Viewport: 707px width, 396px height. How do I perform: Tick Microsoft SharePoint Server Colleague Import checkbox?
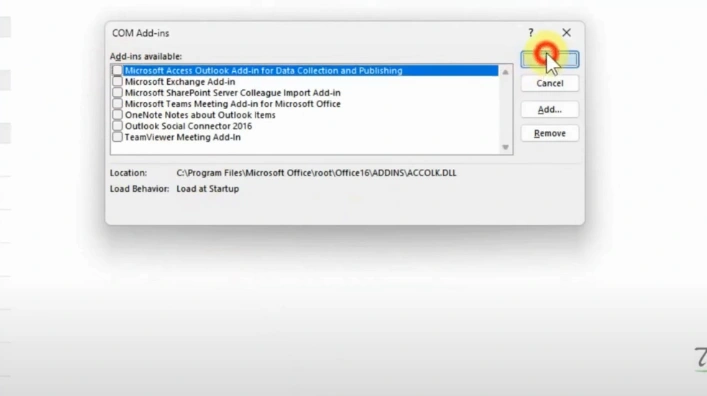[x=117, y=92]
